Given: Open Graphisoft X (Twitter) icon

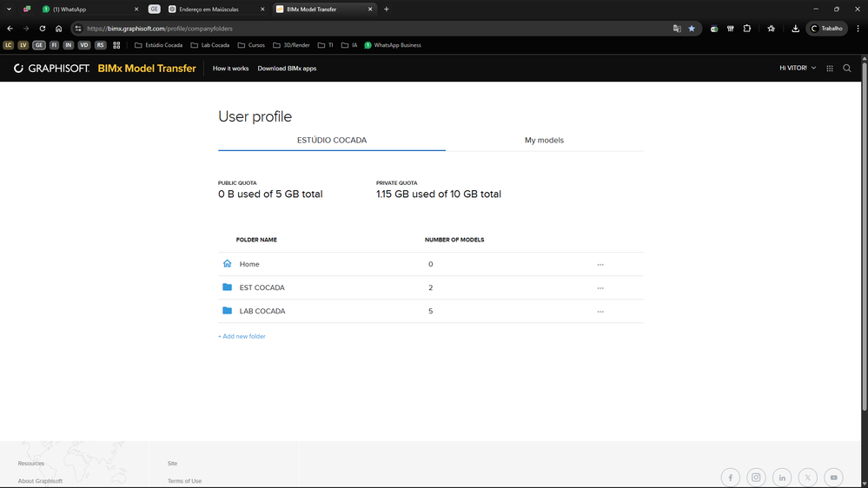Looking at the screenshot, I should tap(808, 477).
